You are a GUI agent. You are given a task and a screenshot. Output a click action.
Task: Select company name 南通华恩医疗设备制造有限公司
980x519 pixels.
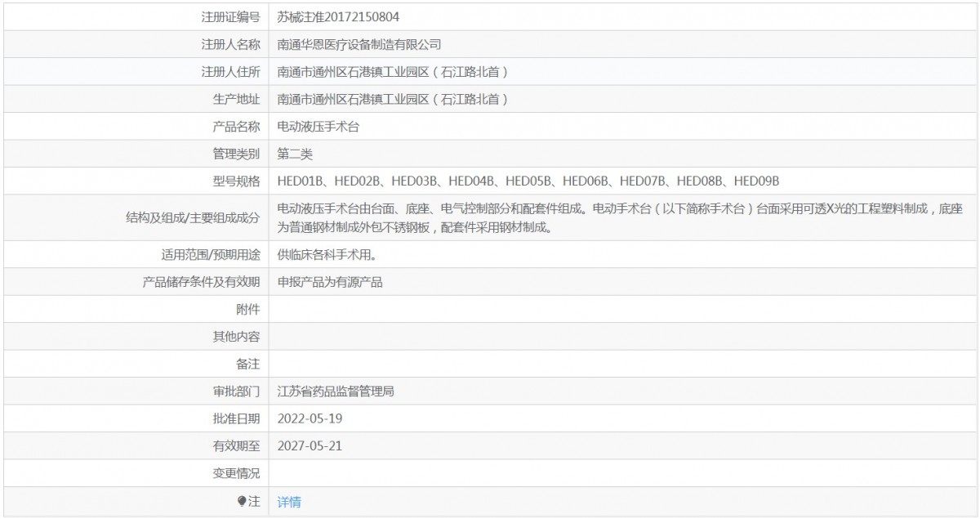point(359,44)
